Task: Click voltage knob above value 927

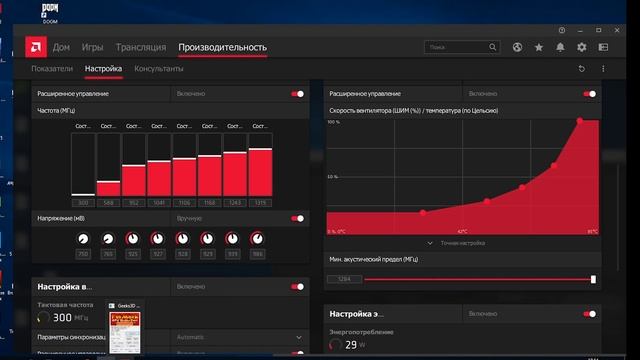Action: (158, 239)
